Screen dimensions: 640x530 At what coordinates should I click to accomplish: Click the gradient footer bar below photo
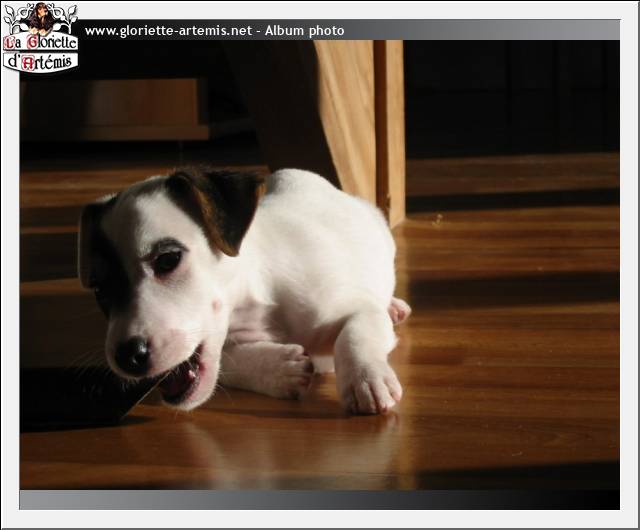320,499
